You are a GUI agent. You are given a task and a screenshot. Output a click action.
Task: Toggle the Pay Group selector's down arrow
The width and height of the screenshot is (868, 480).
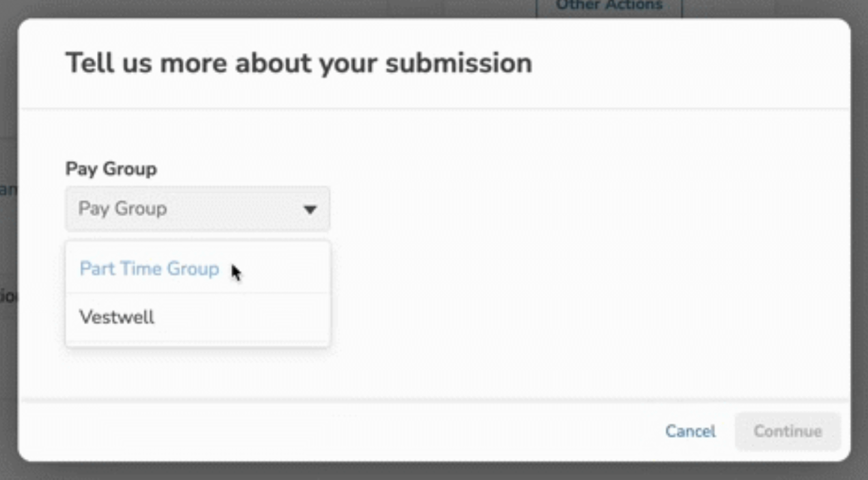[310, 209]
